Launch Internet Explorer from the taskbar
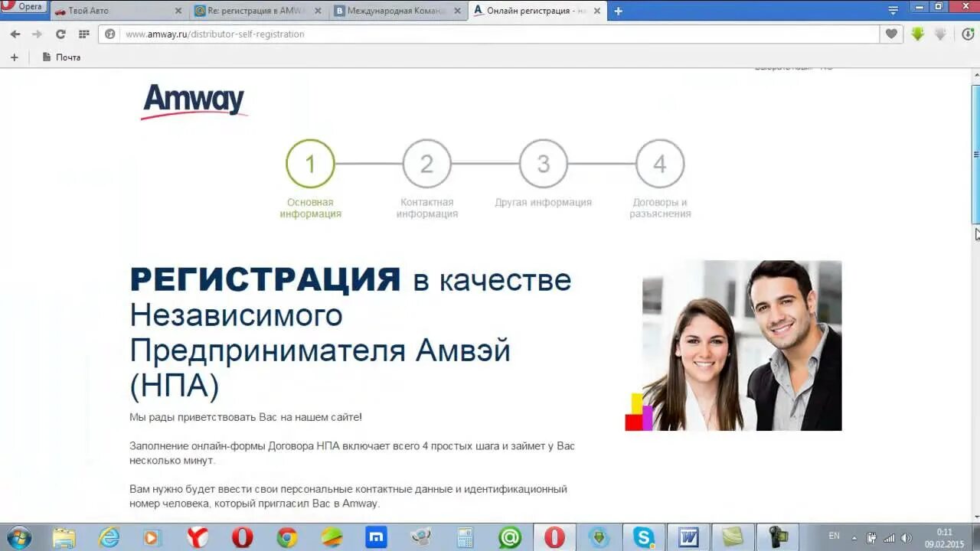Viewport: 980px width, 551px height. point(109,537)
